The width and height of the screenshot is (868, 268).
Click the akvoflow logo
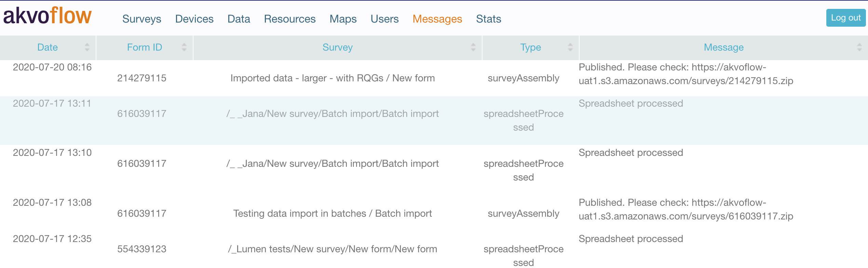[x=48, y=16]
